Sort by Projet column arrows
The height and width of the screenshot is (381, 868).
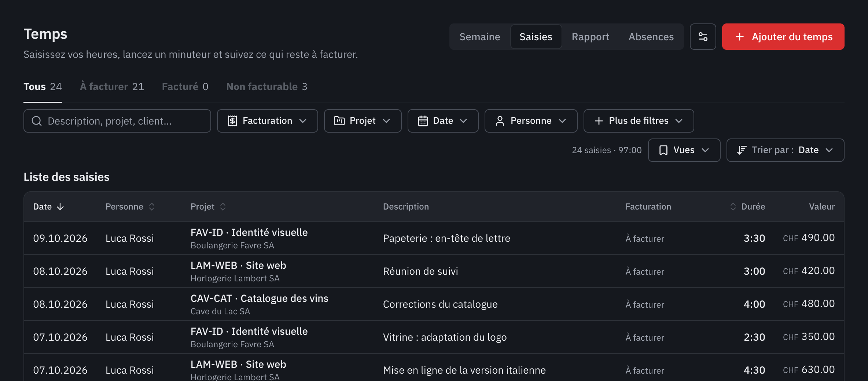223,207
